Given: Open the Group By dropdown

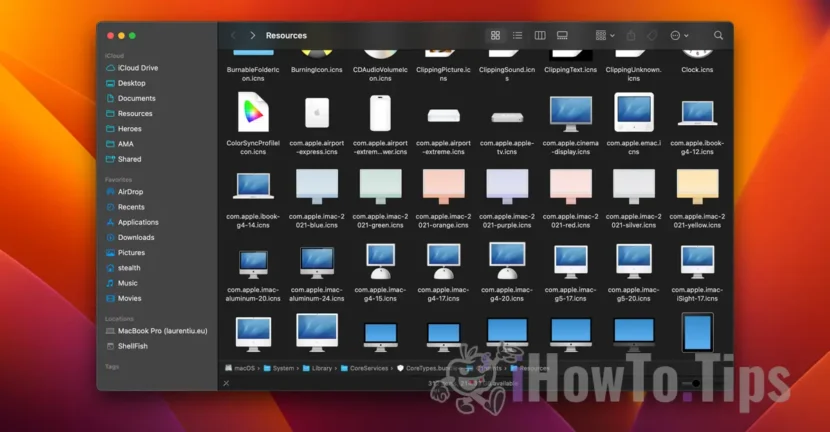Looking at the screenshot, I should tap(605, 35).
